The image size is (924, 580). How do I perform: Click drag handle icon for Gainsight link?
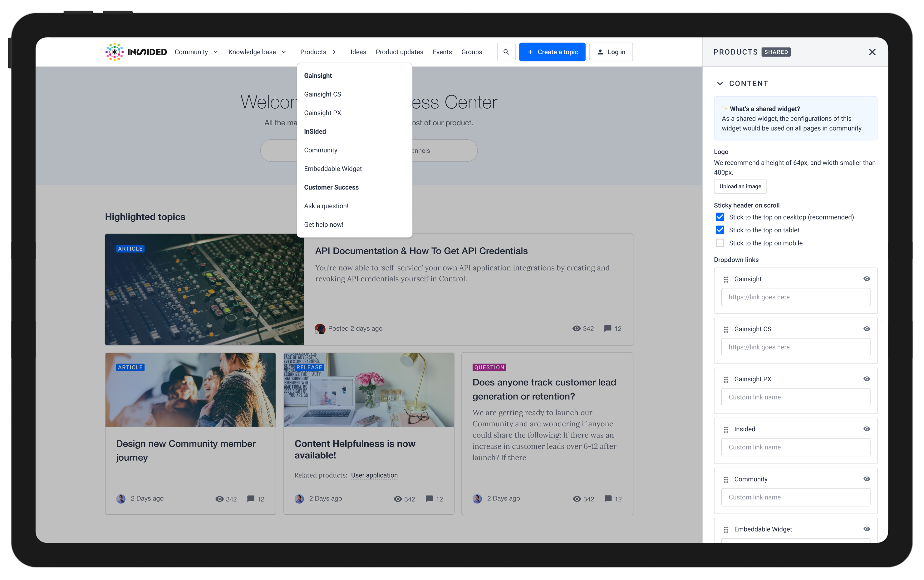(726, 279)
